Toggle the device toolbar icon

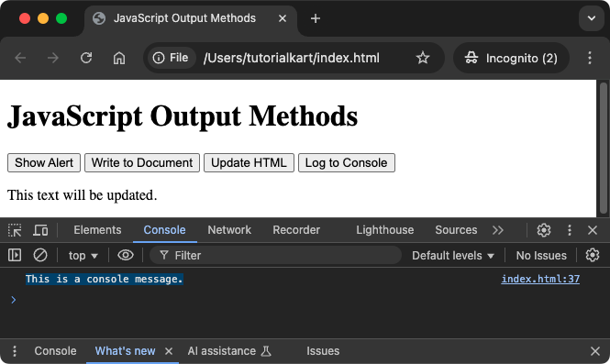click(x=40, y=230)
